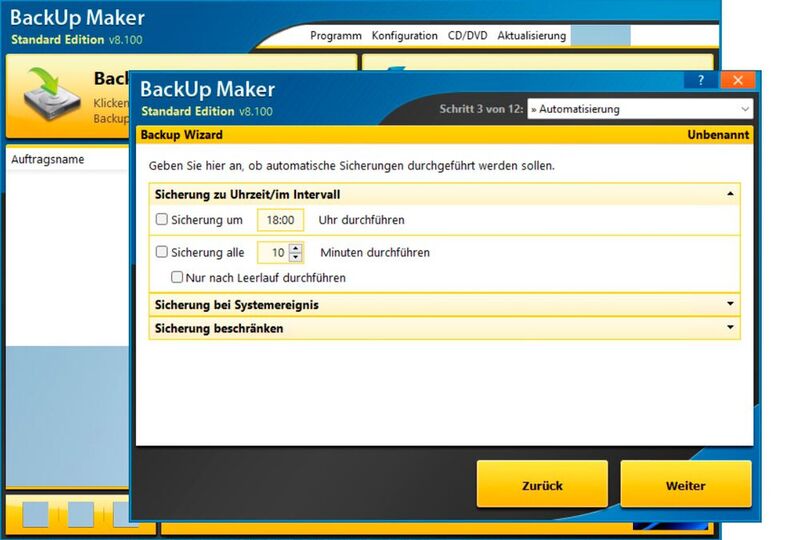Click the 'Unbenannt' job name label
This screenshot has height=540, width=800.
718,135
